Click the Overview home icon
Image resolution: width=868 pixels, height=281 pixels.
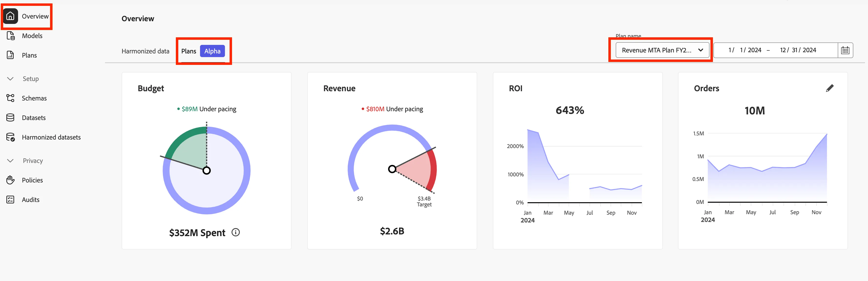pos(11,16)
